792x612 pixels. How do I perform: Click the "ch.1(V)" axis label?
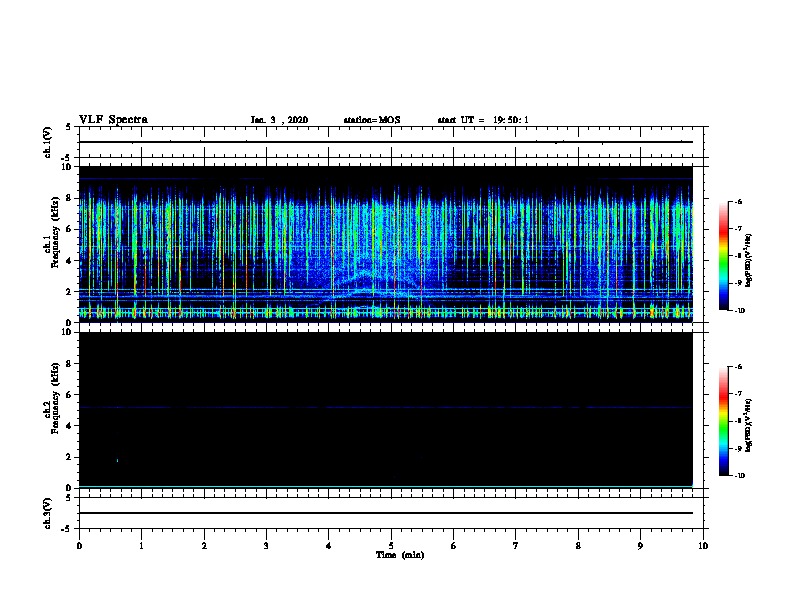47,142
